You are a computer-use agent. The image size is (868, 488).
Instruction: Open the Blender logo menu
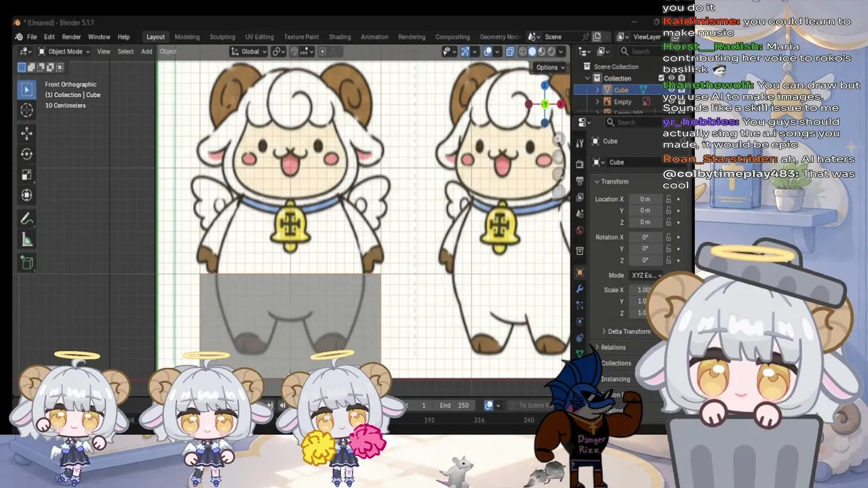coord(18,37)
